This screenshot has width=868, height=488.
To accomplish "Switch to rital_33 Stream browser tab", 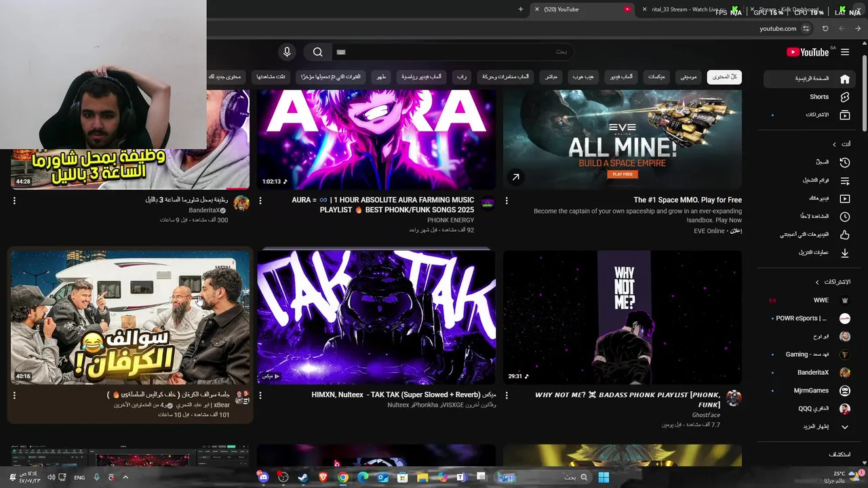I will 688,9.
